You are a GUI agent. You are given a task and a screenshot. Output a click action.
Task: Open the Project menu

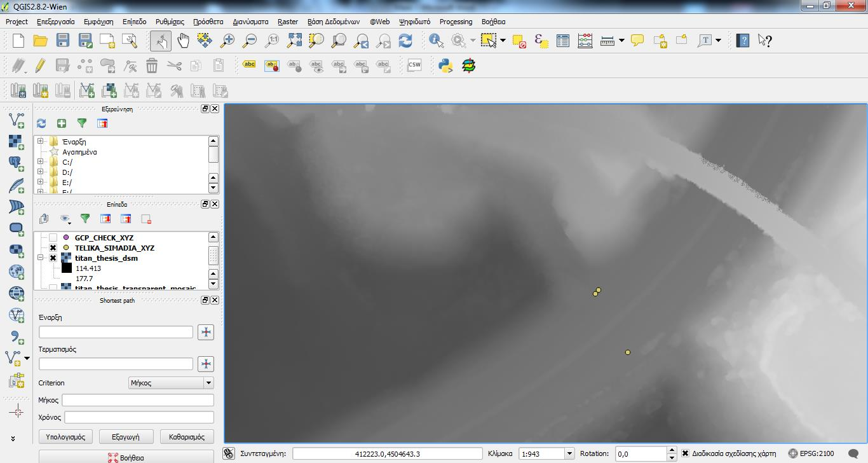coord(17,22)
